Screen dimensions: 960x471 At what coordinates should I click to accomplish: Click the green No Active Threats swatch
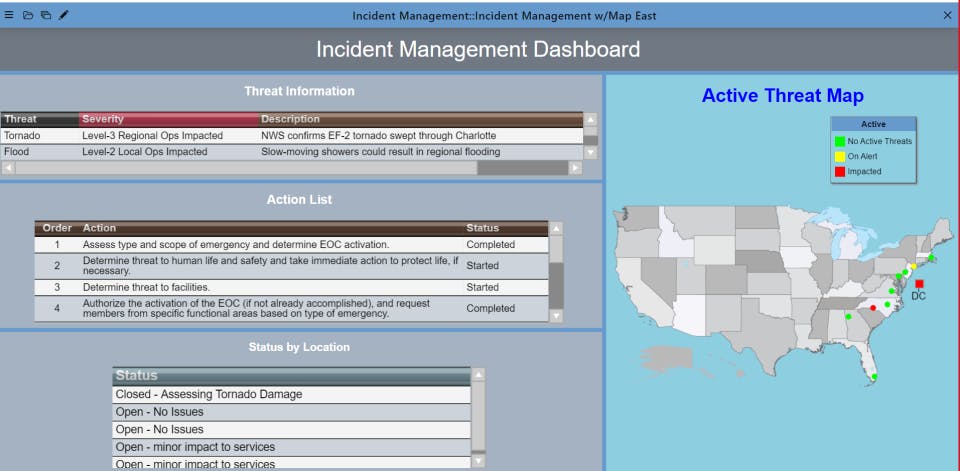coord(840,141)
